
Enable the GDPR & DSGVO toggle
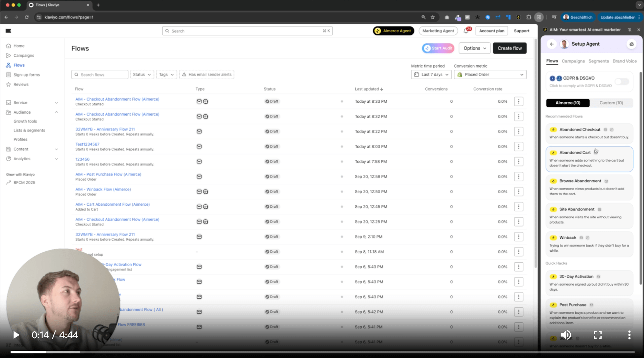(622, 82)
